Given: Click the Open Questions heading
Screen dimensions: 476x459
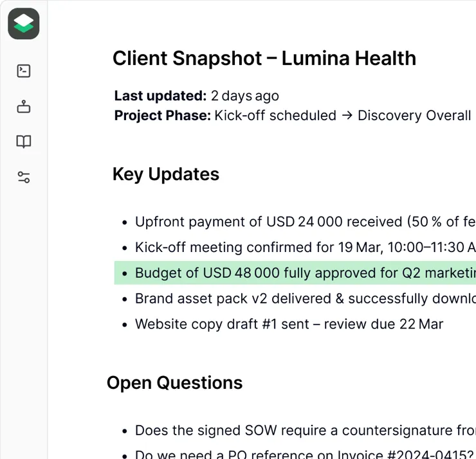Looking at the screenshot, I should [x=174, y=383].
